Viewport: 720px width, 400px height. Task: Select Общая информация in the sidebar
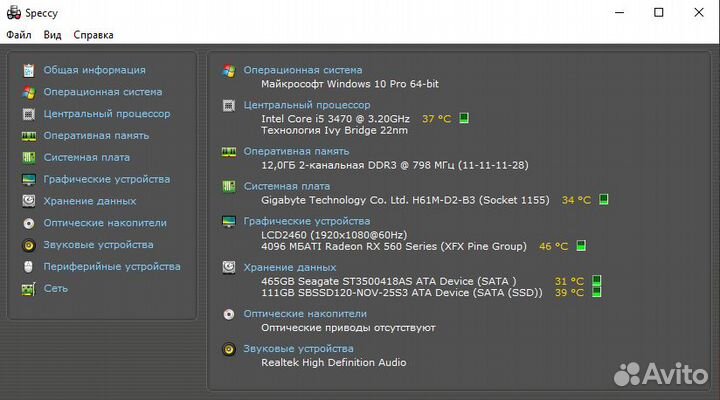tap(95, 70)
